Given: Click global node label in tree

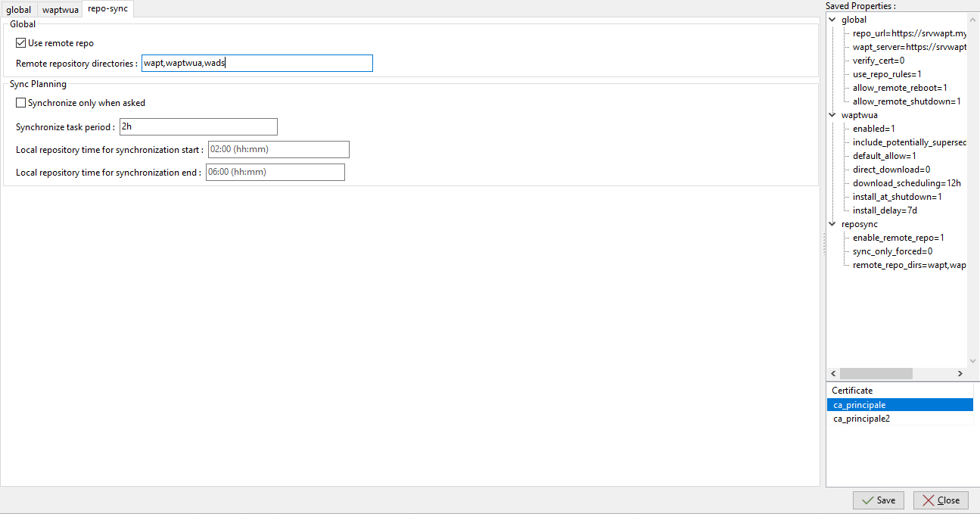Looking at the screenshot, I should [854, 20].
